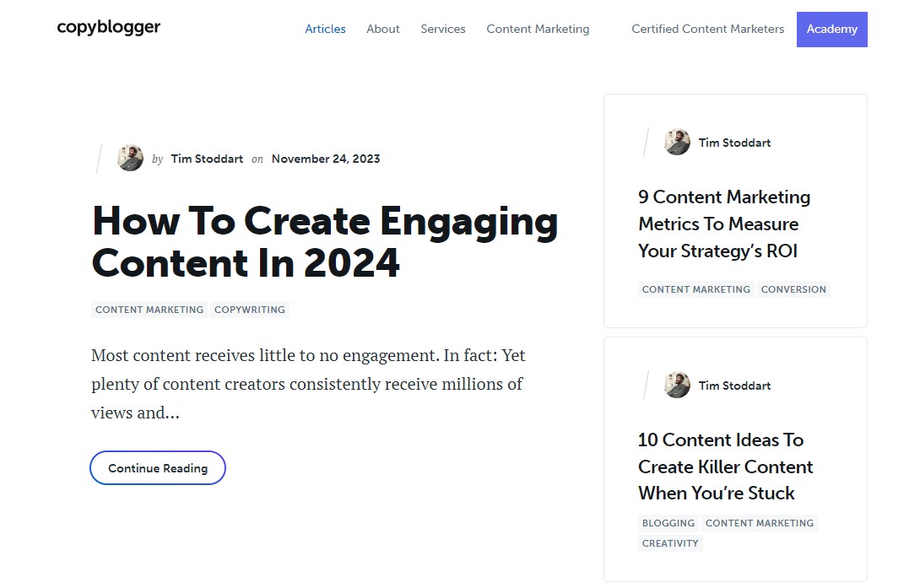Open '9 Content Marketing Metrics' article
The width and height of the screenshot is (920, 588).
pyautogui.click(x=723, y=224)
